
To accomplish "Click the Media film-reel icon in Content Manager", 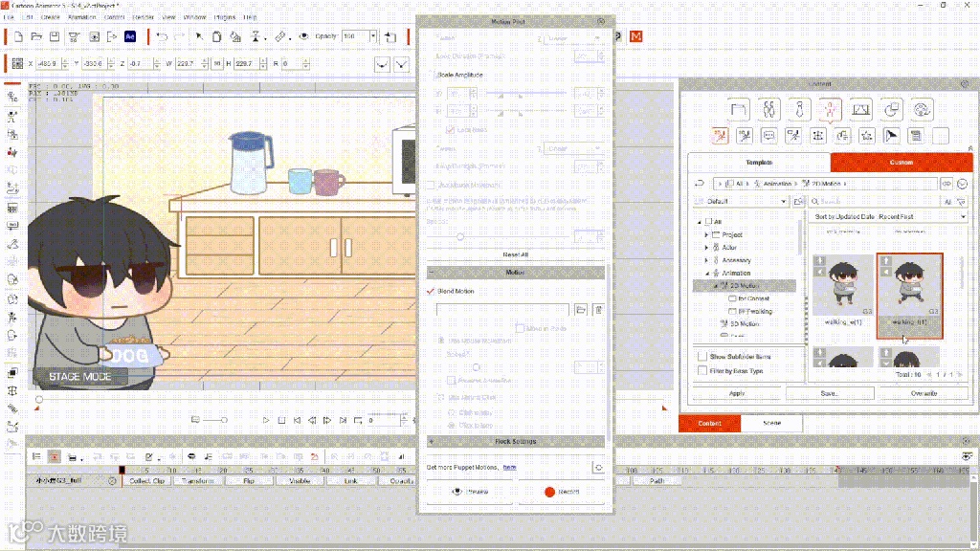I will click(922, 109).
